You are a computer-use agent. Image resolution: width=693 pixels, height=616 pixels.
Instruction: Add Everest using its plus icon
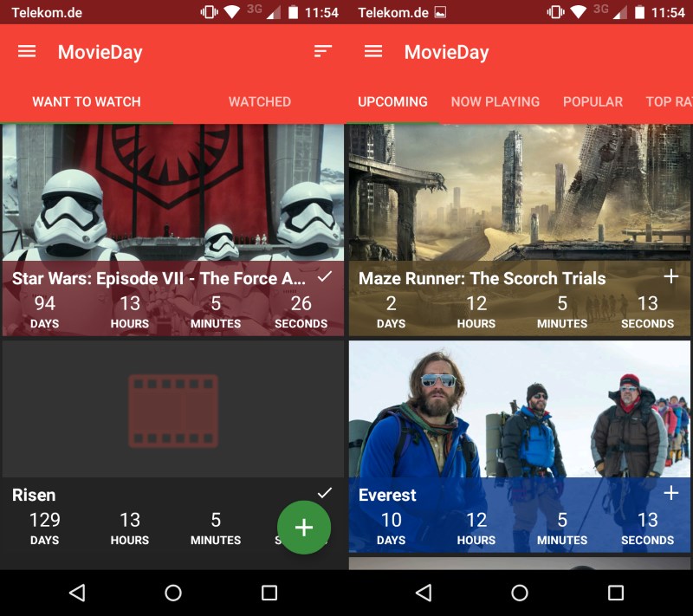[x=670, y=493]
